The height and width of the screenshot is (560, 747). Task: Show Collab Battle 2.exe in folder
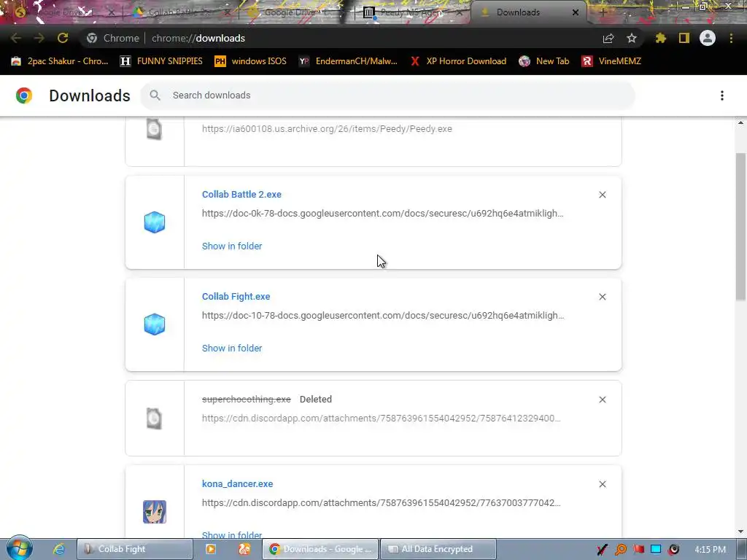(232, 246)
